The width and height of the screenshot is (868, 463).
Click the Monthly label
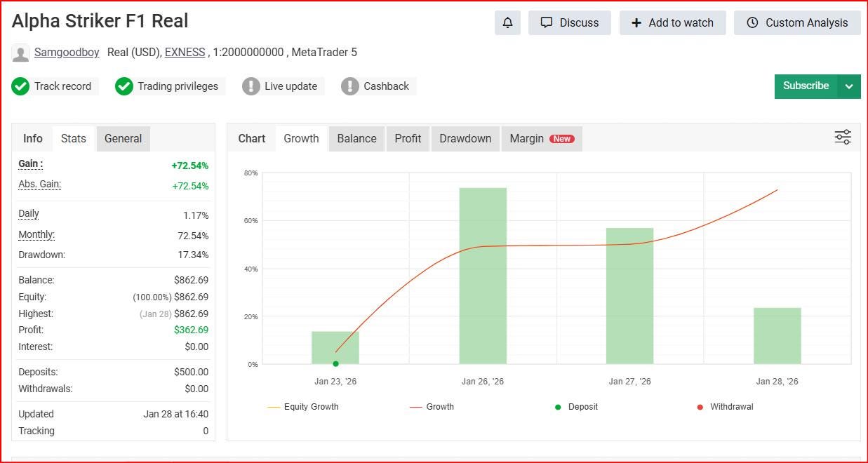pyautogui.click(x=36, y=234)
